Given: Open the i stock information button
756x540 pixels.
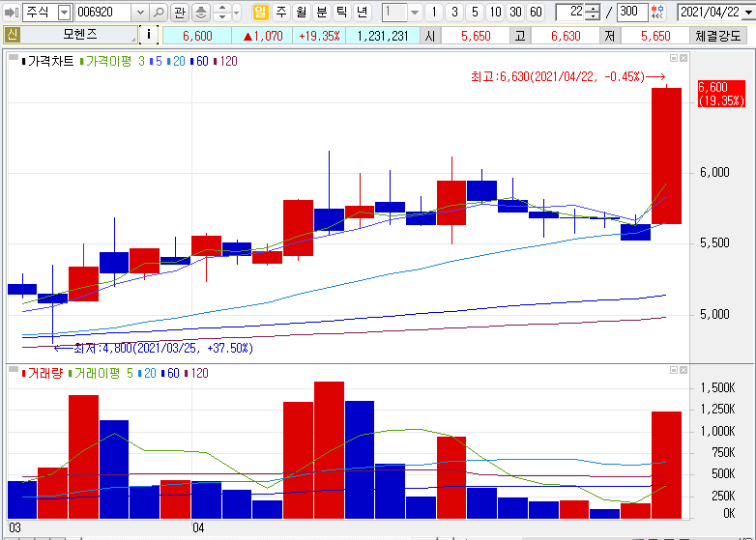Looking at the screenshot, I should click(x=149, y=35).
